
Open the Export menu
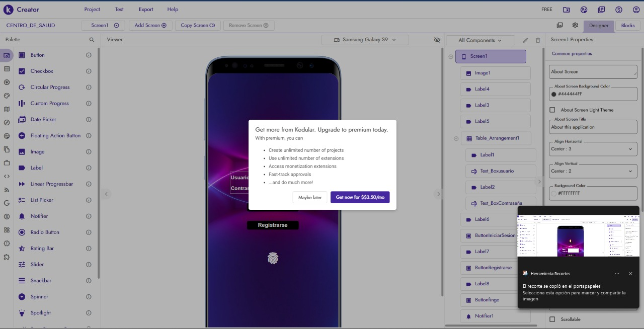click(x=146, y=10)
